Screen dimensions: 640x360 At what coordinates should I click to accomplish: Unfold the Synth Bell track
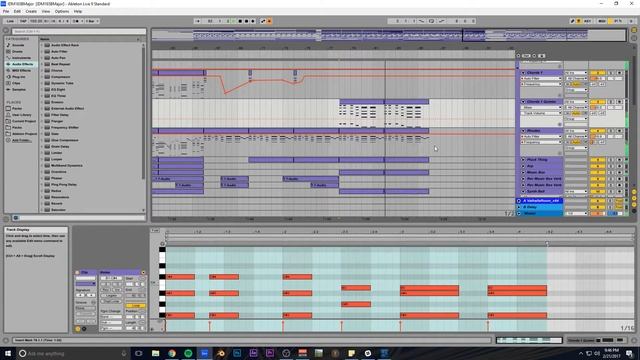(523, 191)
